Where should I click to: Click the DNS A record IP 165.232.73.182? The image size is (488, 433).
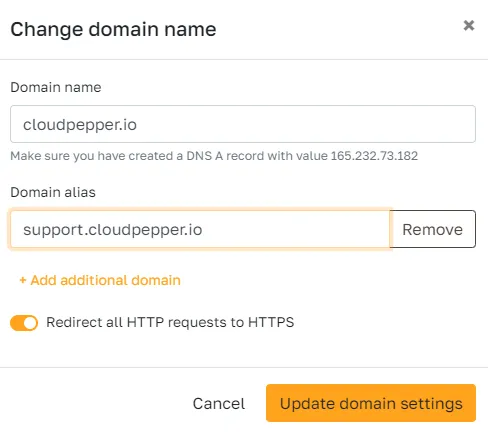pos(374,156)
